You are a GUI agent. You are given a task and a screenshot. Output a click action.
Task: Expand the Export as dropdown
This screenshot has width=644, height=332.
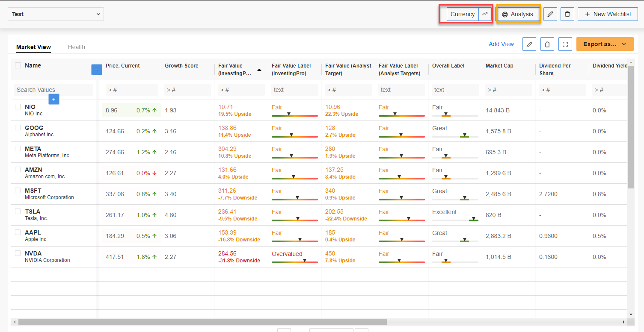605,44
